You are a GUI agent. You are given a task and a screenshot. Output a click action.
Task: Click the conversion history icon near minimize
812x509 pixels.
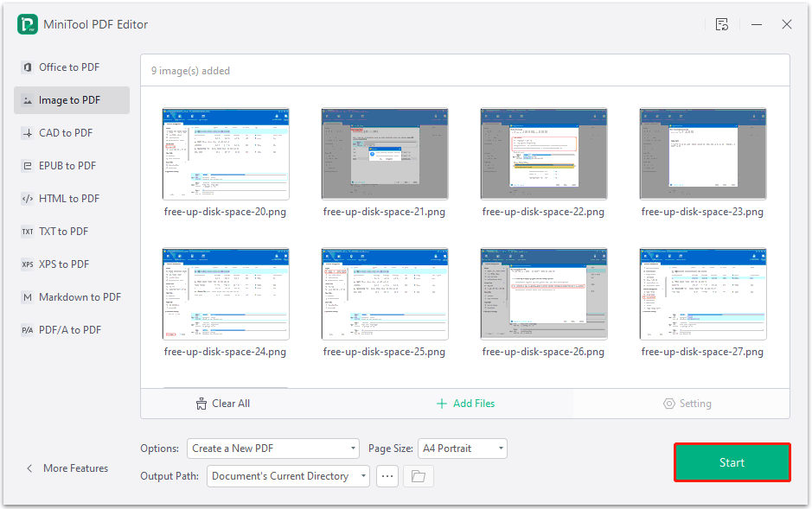coord(722,24)
